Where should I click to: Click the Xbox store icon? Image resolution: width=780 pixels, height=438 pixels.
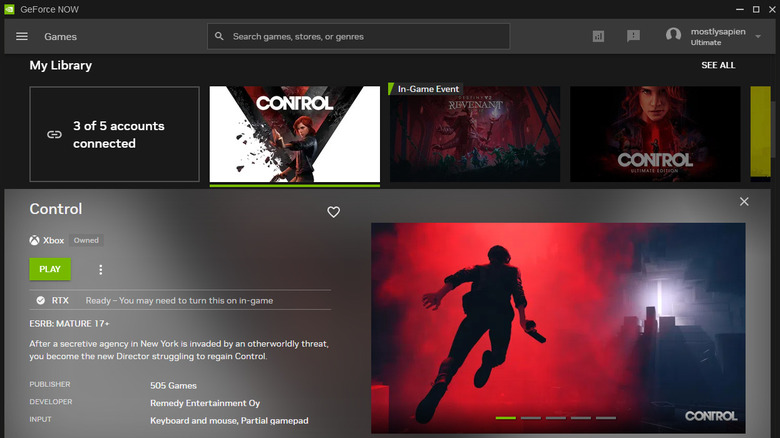pyautogui.click(x=35, y=240)
